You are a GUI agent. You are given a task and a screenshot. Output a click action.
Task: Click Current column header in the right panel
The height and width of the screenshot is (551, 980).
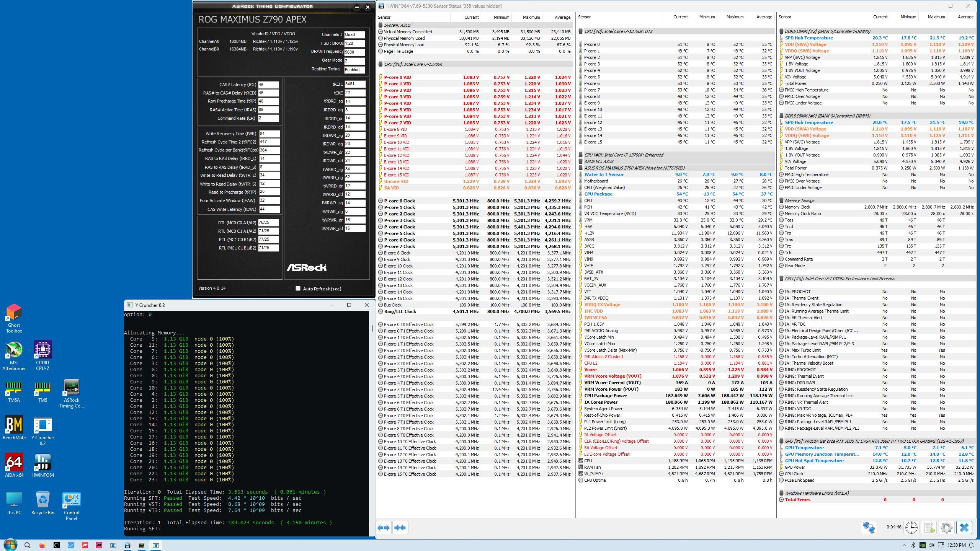(875, 17)
